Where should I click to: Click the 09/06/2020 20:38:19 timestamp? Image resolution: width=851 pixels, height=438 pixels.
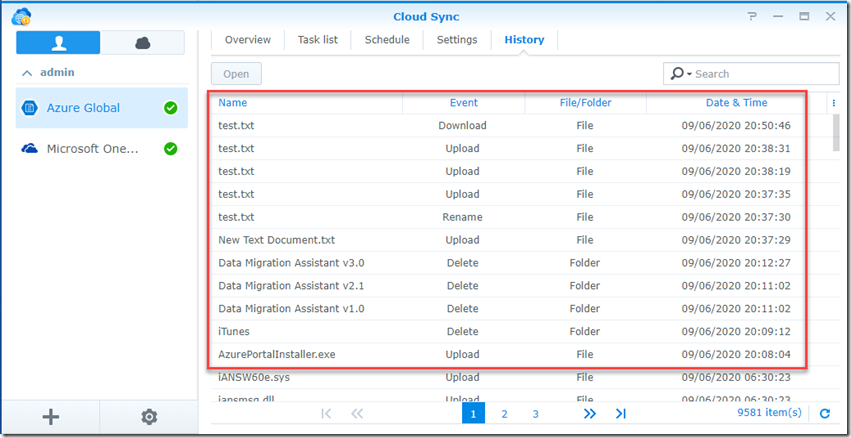[x=736, y=171]
